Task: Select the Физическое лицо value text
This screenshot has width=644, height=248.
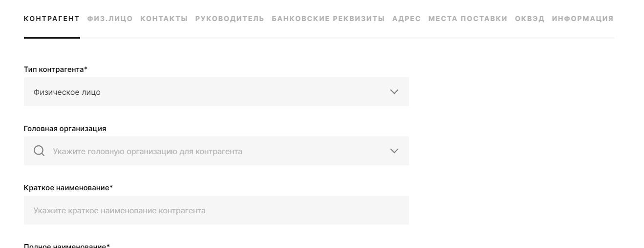Action: pos(67,92)
